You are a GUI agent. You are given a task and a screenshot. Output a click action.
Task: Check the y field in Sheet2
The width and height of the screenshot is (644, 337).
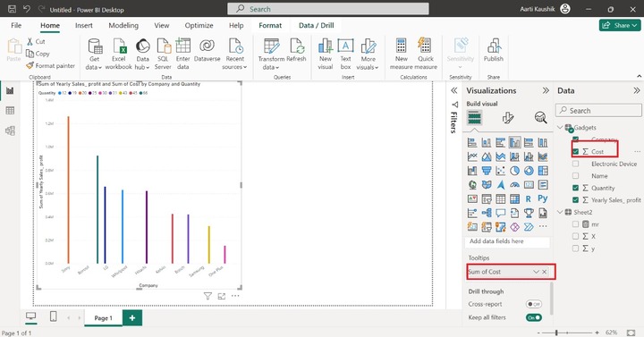575,249
